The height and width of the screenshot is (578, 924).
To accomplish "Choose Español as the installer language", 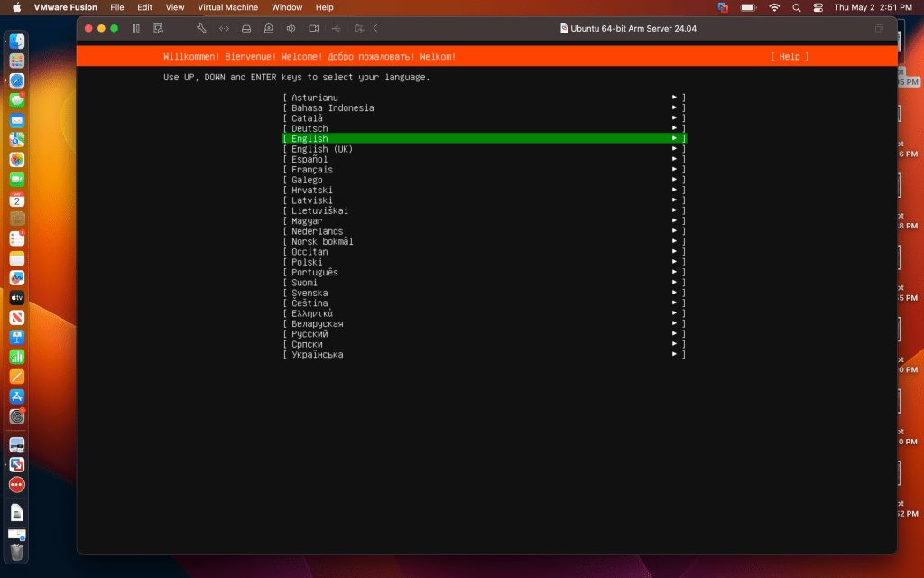I will [x=310, y=160].
